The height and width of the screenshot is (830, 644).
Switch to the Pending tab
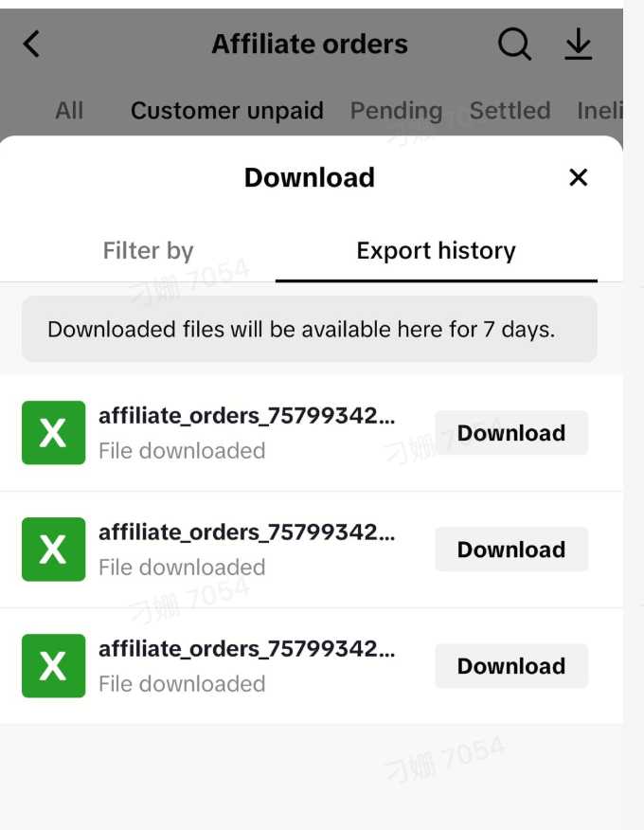[x=397, y=111]
